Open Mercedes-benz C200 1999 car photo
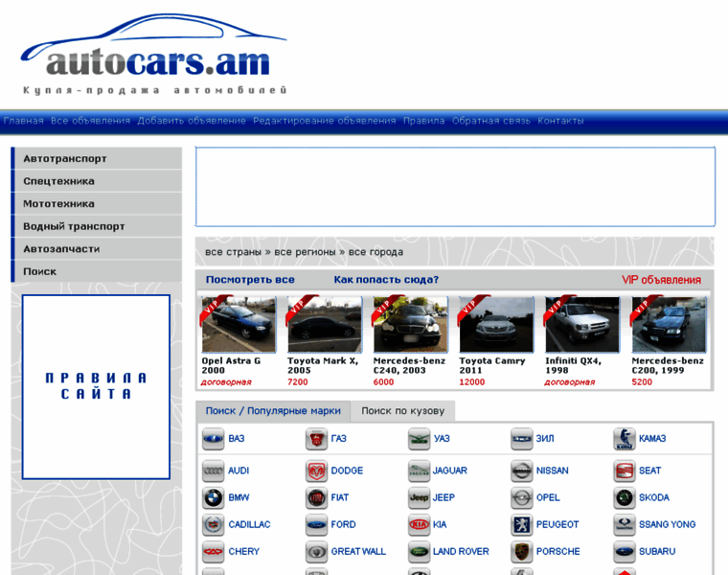Viewport: 728px width, 575px height. pyautogui.click(x=669, y=325)
